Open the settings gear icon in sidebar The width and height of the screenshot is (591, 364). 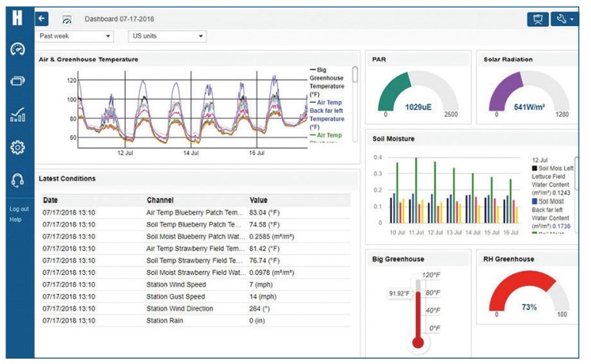[17, 147]
